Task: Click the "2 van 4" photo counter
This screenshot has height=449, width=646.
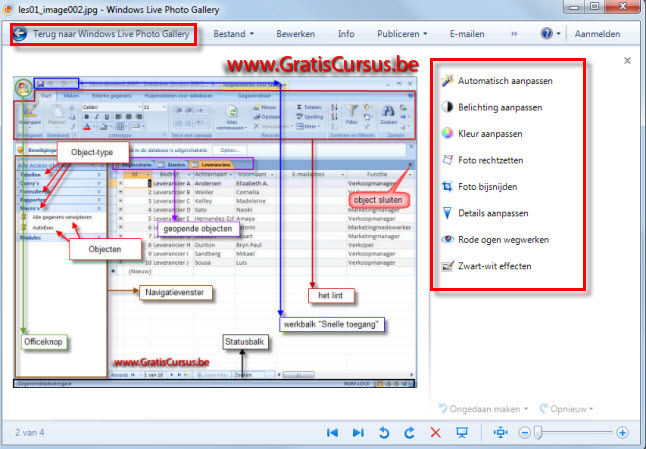Action: tap(30, 432)
